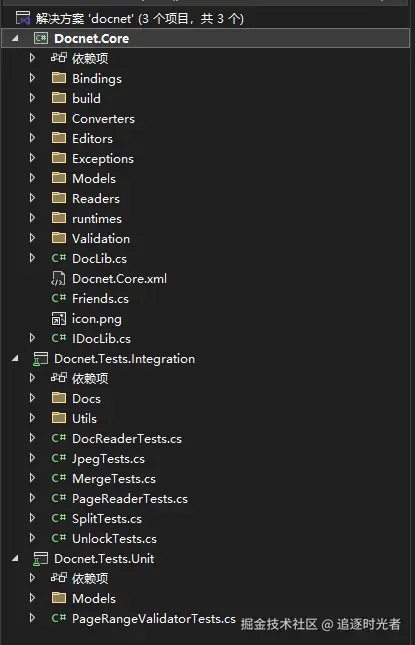415x645 pixels.
Task: Select the JpegTests.cs file name
Action: 108,459
